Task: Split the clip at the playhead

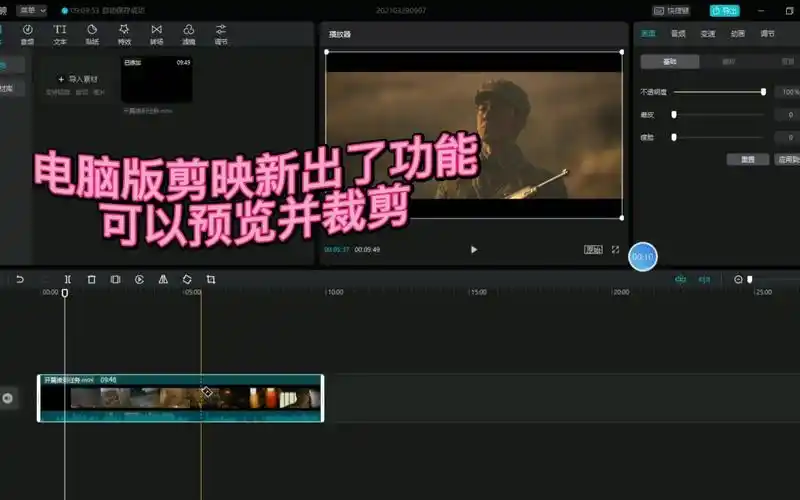Action: point(67,279)
